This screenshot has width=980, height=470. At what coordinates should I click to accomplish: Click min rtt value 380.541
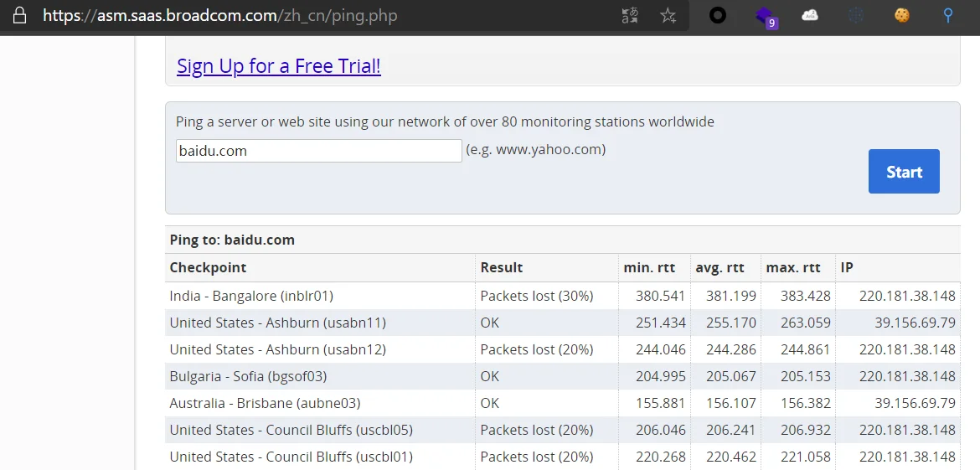[661, 297]
